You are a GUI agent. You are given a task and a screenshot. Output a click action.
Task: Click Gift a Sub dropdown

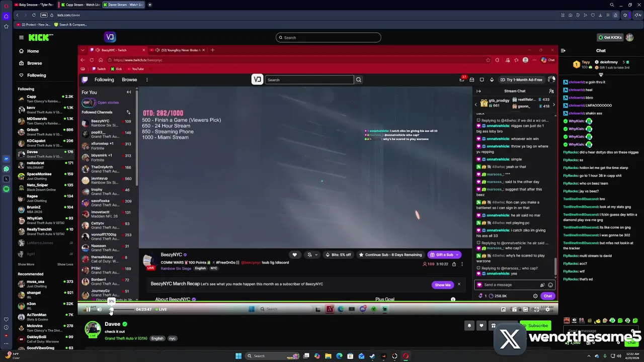click(x=444, y=255)
